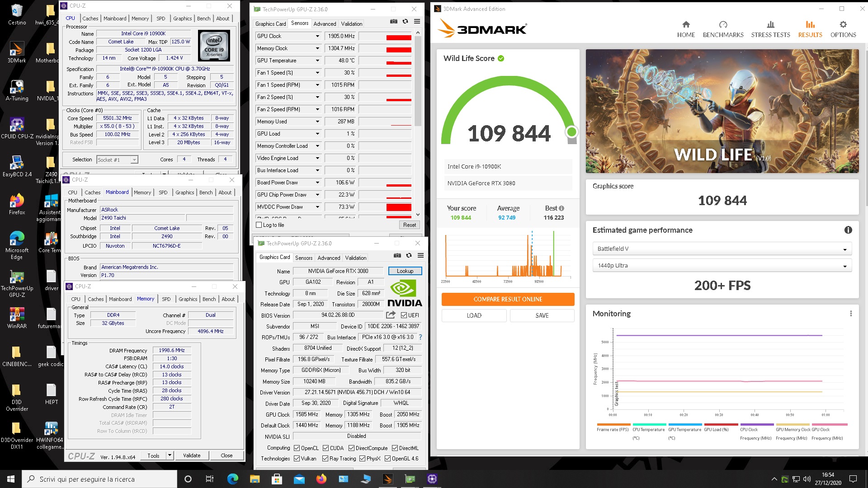
Task: Switch to Graphics tab in CPU-Z Mainboard window
Action: pos(184,192)
